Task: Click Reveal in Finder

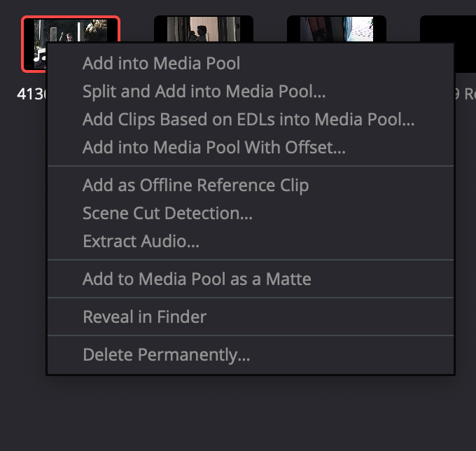Action: click(x=251, y=317)
